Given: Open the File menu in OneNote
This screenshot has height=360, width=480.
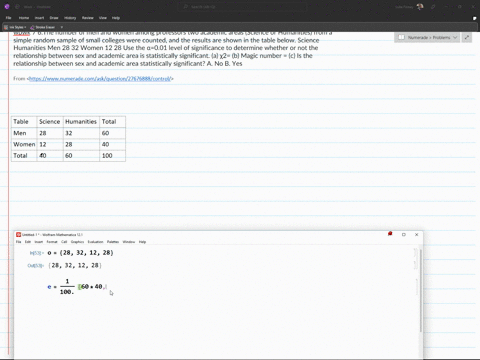Looking at the screenshot, I should point(9,18).
